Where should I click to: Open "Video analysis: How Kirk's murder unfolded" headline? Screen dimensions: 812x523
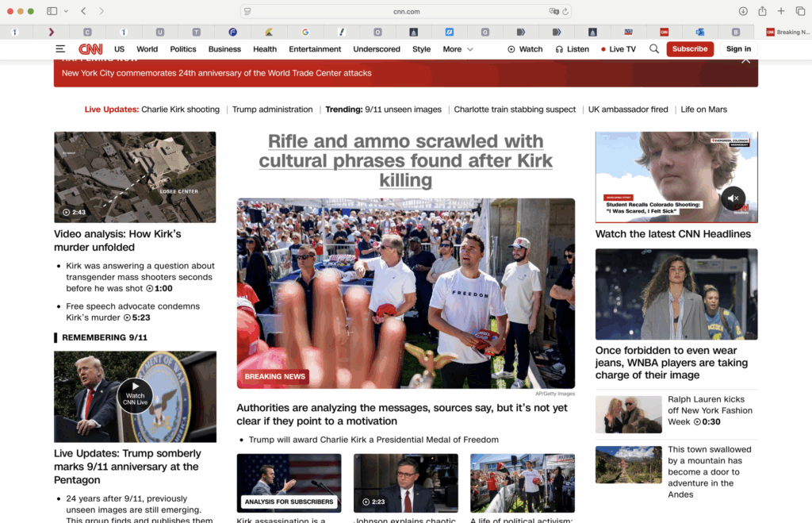pos(117,240)
